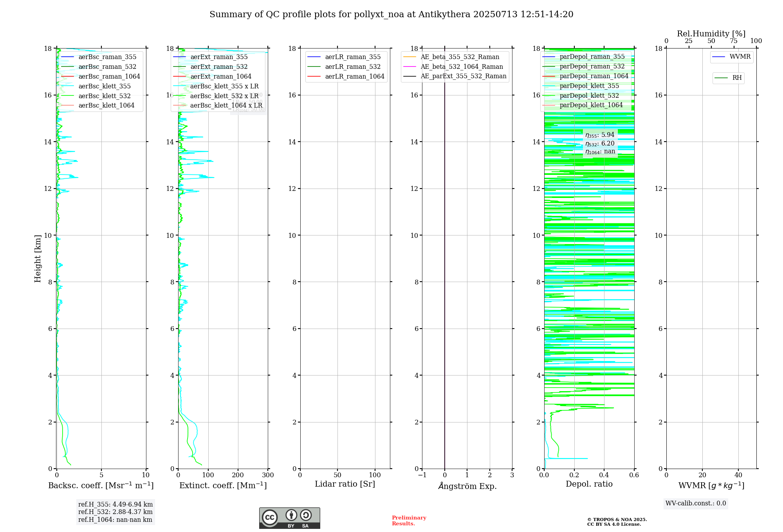Select legend entry aerBsc_klett_1064
783x532 pixels.
(98, 106)
